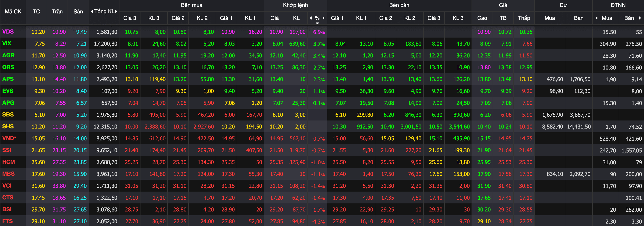Click SSI foreign sell value 1,557,05
The width and height of the screenshot is (644, 226).
pyautogui.click(x=632, y=150)
